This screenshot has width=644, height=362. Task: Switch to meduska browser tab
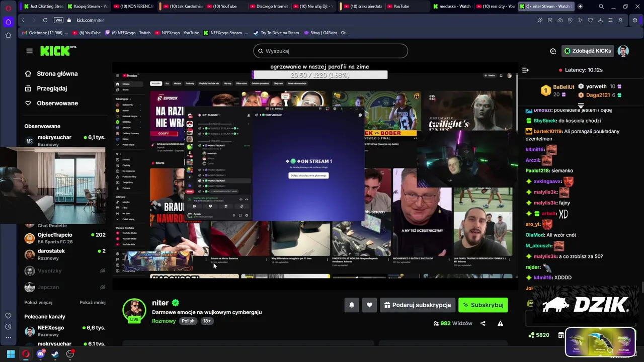click(453, 6)
